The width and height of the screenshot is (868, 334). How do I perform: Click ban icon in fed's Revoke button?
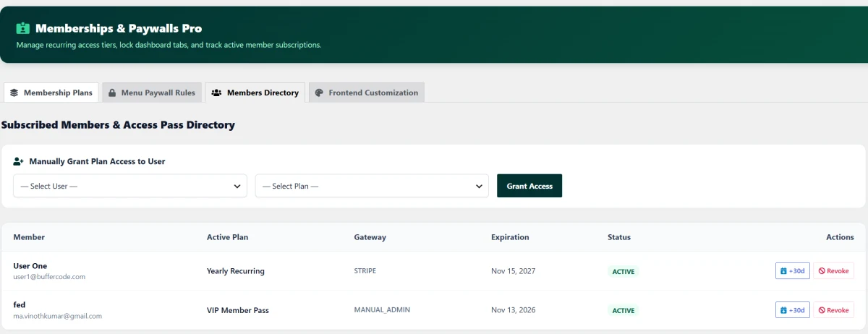822,310
